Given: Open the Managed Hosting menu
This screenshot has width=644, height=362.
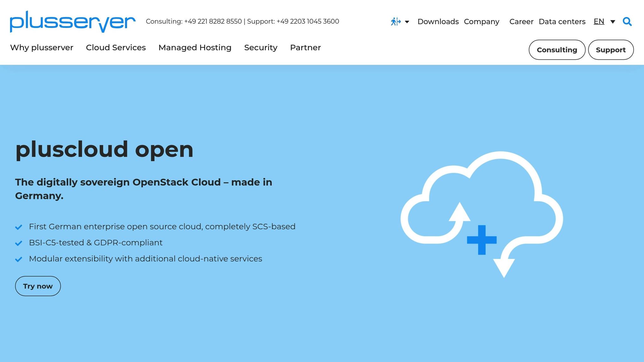Looking at the screenshot, I should pyautogui.click(x=195, y=47).
